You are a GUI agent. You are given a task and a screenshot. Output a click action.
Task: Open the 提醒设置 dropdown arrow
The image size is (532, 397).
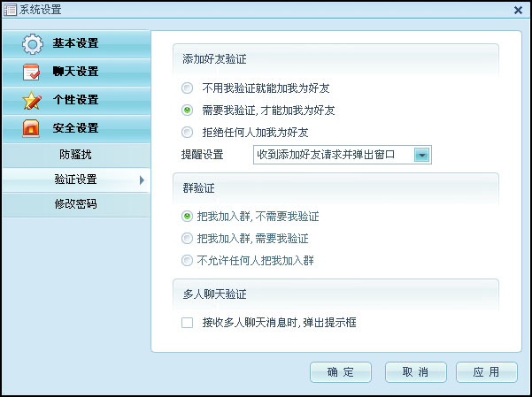coord(422,156)
